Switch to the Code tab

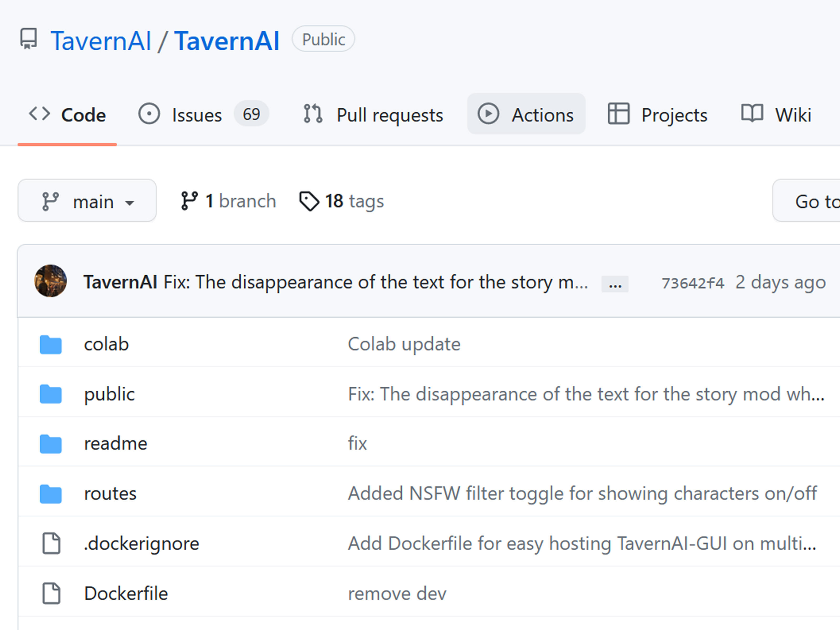point(67,115)
